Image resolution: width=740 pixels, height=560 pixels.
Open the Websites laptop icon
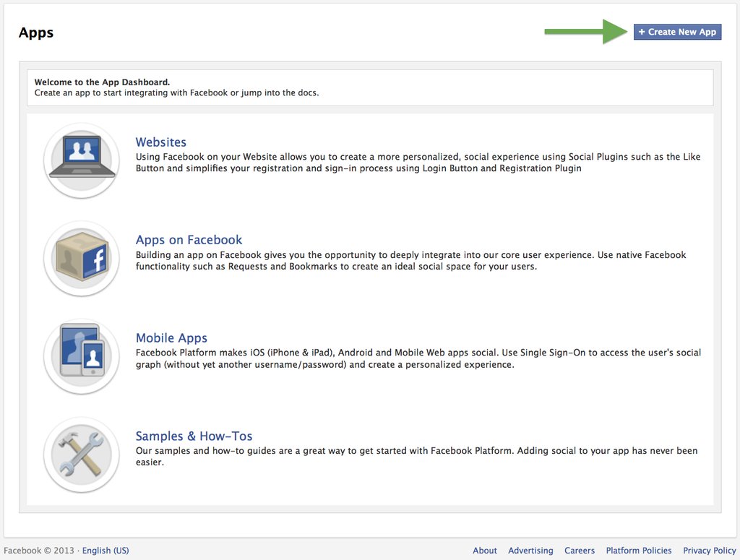click(82, 161)
